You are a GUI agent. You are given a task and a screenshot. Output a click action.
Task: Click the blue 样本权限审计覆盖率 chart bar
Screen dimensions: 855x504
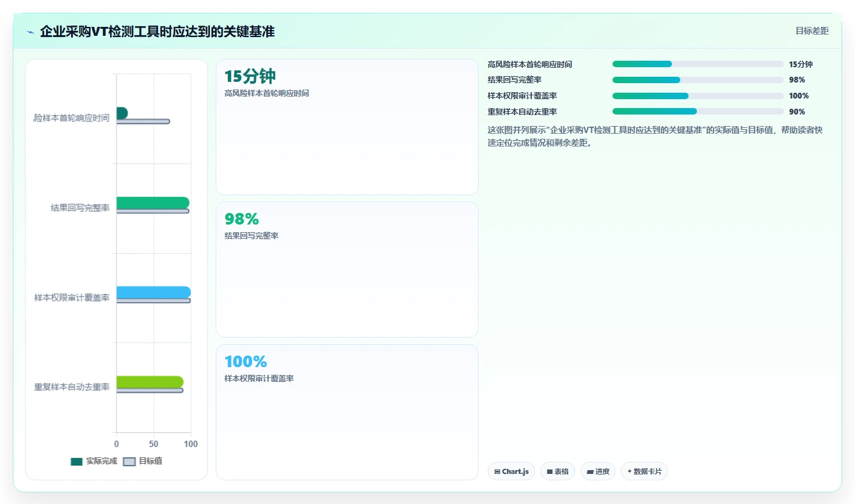tap(154, 292)
